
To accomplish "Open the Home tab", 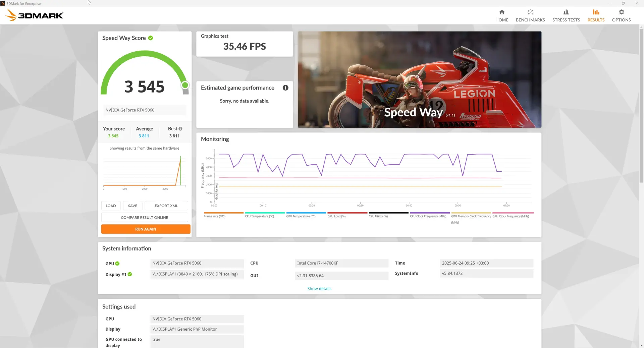I will click(501, 15).
